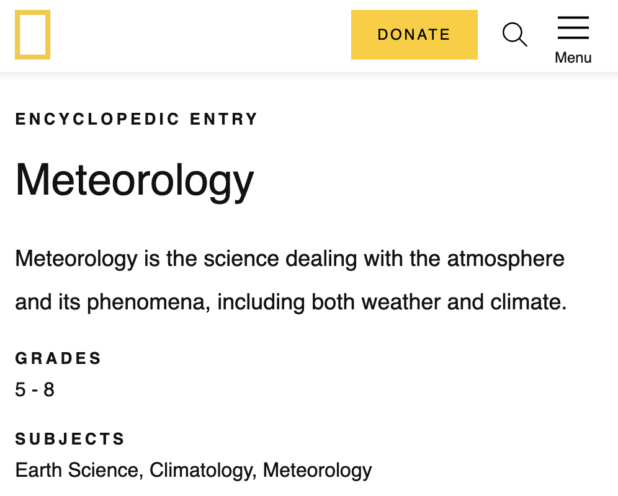Click the National Geographic yellow frame logo
618x496 pixels.
click(33, 35)
